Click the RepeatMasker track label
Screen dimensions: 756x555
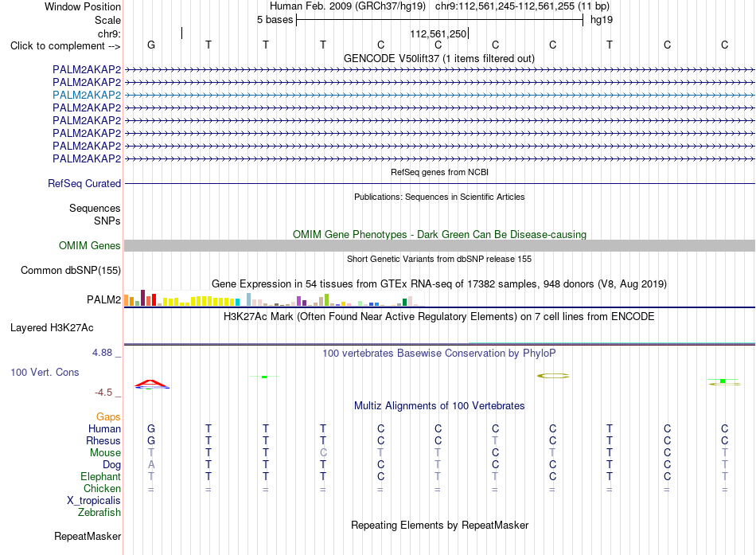(88, 536)
